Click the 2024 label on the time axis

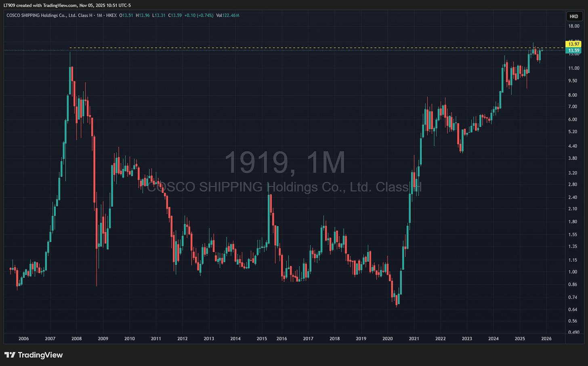coord(493,339)
